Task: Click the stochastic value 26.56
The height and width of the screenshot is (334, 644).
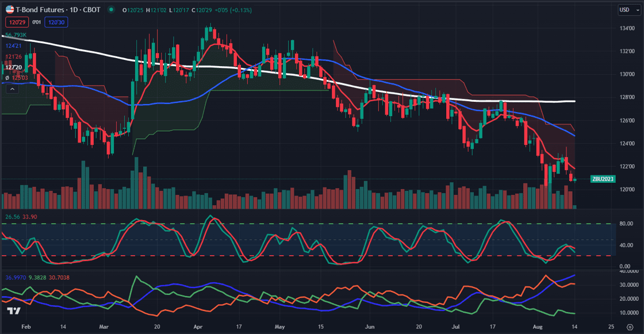Action: point(12,217)
